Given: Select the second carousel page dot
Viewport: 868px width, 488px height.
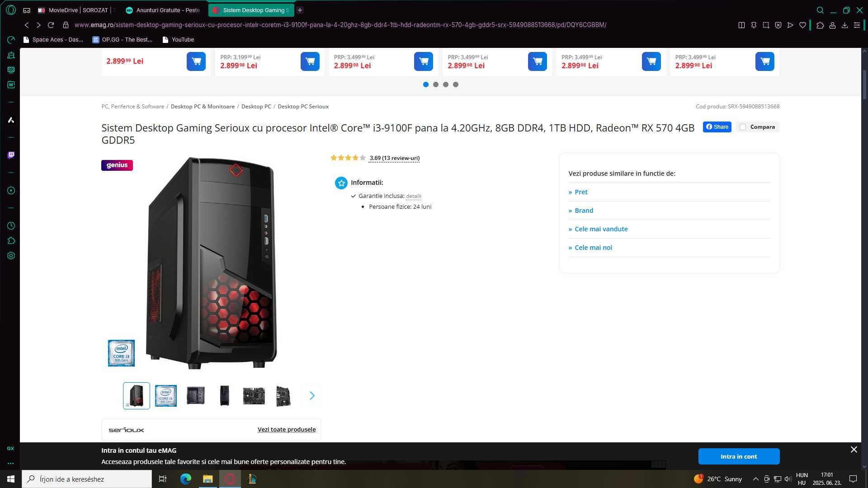Looking at the screenshot, I should tap(436, 84).
